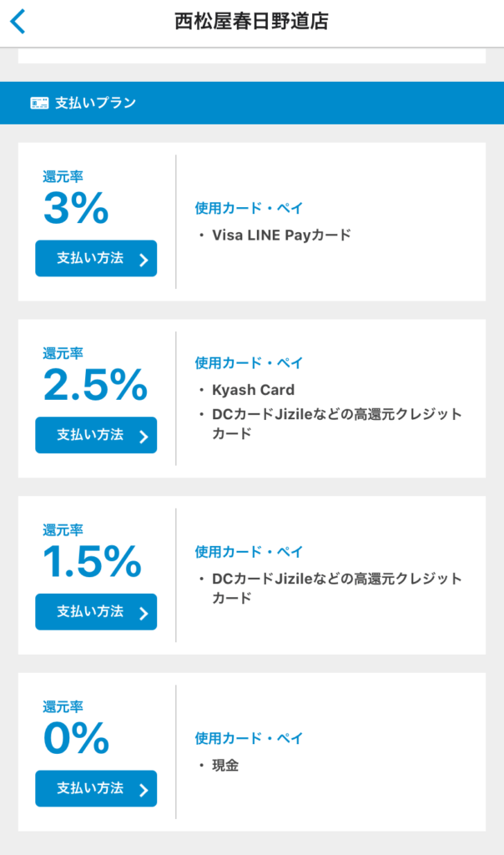Select the Kyash Card entry
This screenshot has height=855, width=504.
click(x=253, y=390)
